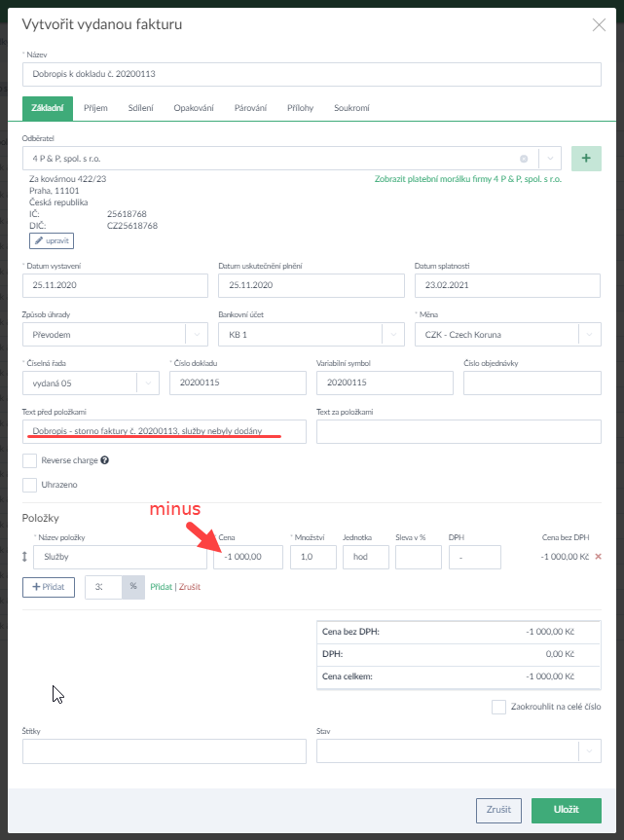
Task: Click the green plus add customer button
Action: tap(586, 158)
